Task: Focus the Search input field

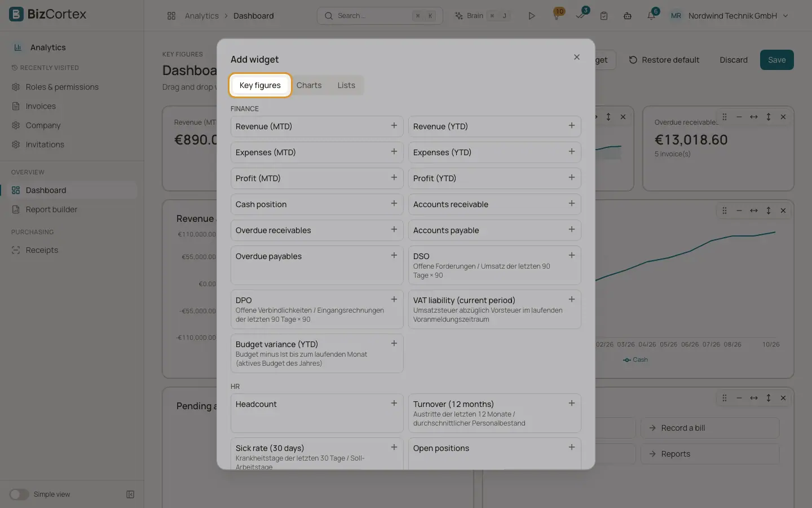Action: 380,16
